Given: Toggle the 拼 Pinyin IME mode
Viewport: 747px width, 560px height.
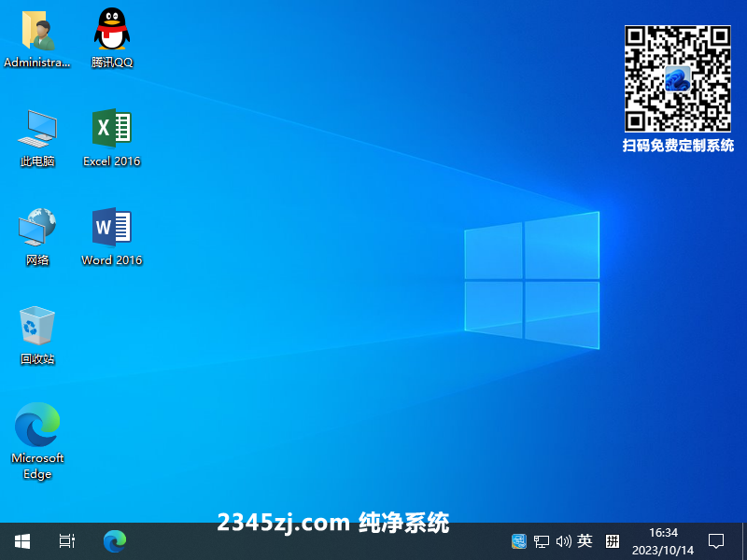Looking at the screenshot, I should [613, 540].
